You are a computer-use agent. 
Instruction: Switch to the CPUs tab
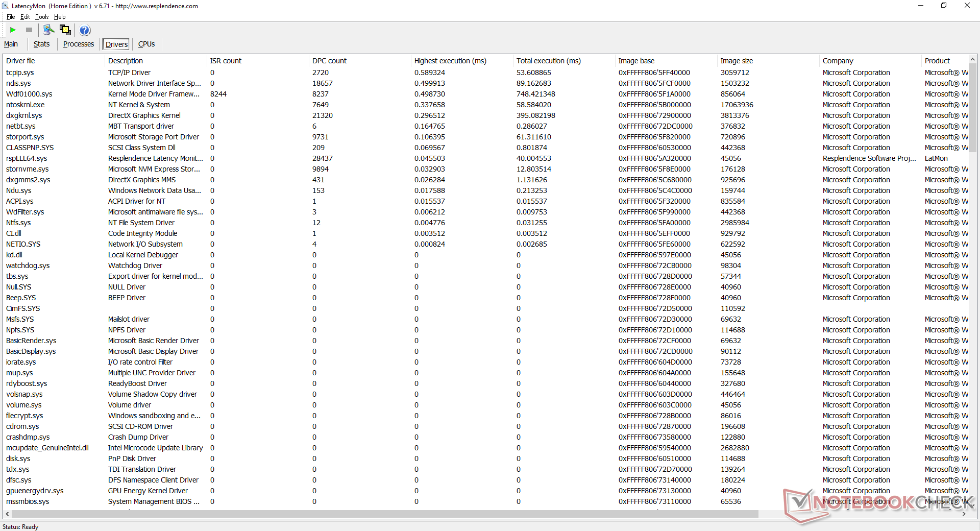tap(146, 44)
